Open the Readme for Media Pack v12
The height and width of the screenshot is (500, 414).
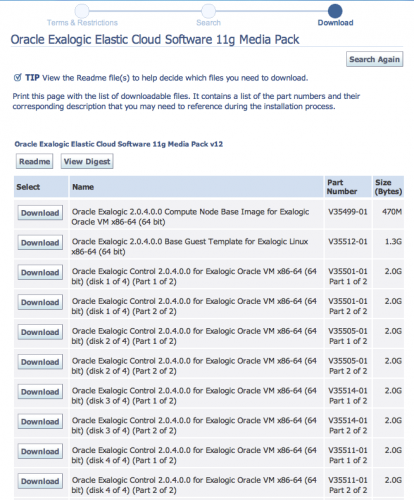click(x=34, y=161)
